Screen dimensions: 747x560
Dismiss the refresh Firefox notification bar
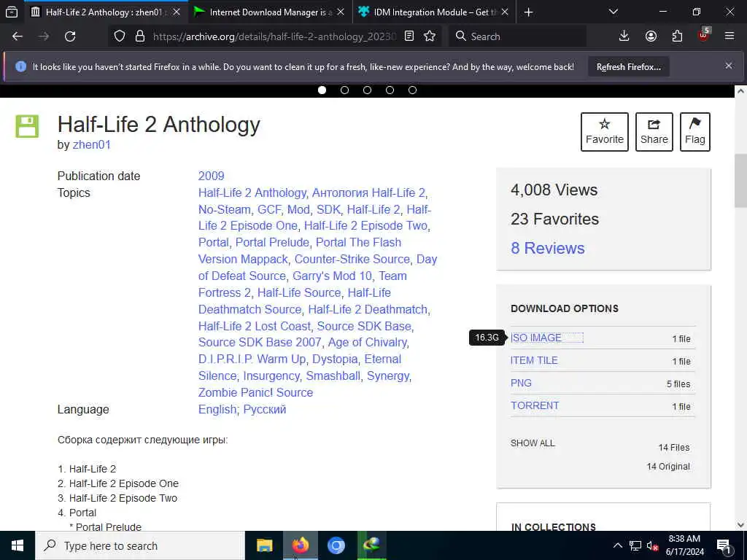(729, 66)
